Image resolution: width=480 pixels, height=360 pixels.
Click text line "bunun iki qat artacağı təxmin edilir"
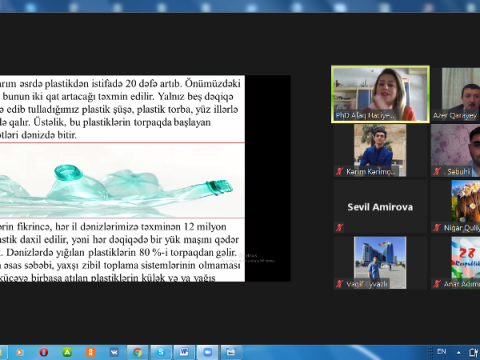[x=77, y=96]
